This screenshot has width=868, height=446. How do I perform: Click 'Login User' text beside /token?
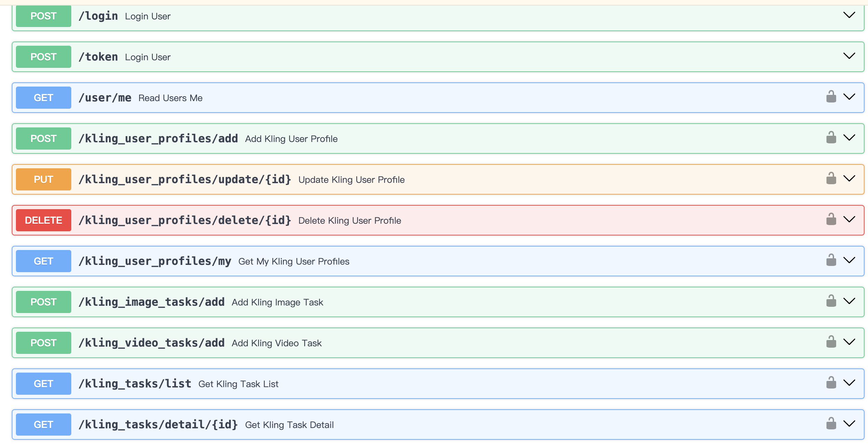coord(148,57)
